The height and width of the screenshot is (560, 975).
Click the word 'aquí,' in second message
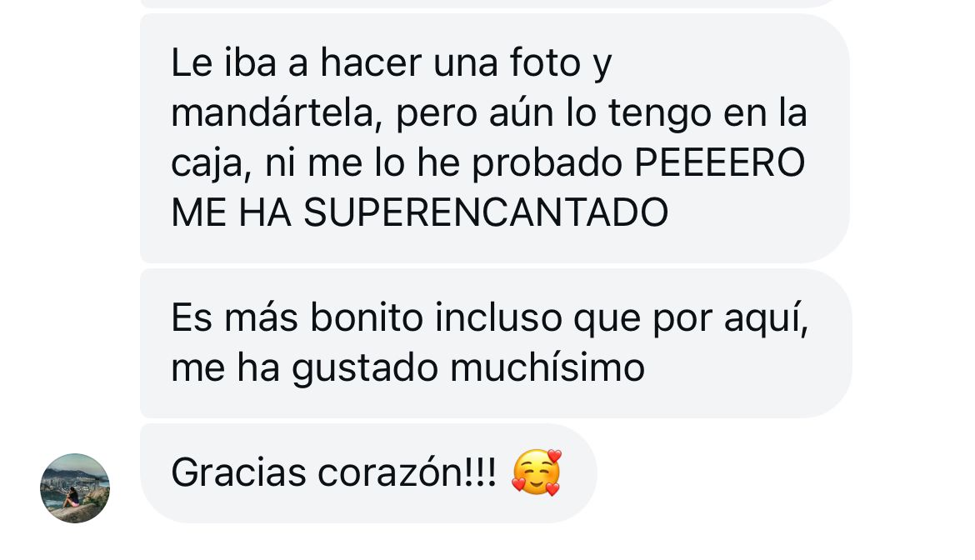766,319
